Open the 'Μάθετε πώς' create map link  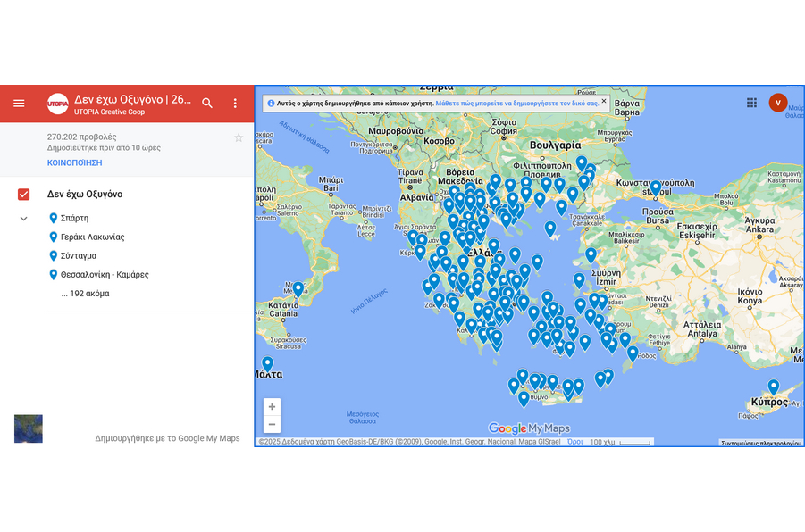tap(516, 104)
